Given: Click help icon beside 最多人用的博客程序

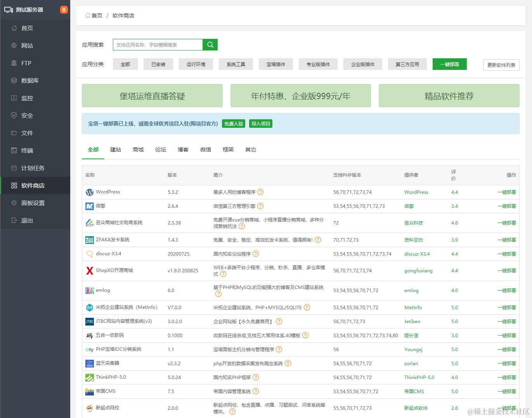Looking at the screenshot, I should 260,192.
